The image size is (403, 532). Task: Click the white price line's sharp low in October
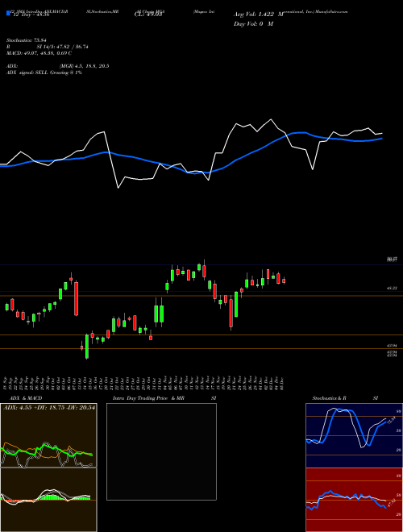[118, 188]
